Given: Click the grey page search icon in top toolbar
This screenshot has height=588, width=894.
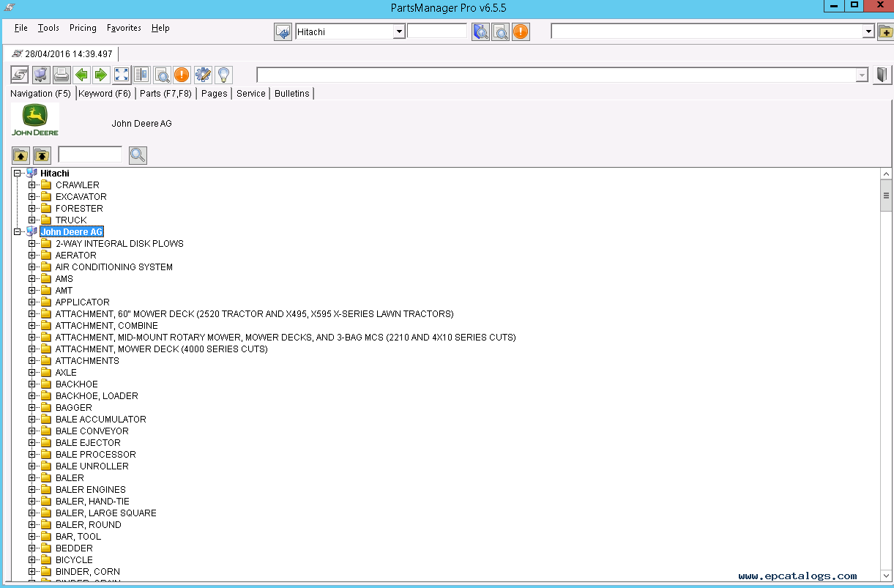Looking at the screenshot, I should coord(501,32).
